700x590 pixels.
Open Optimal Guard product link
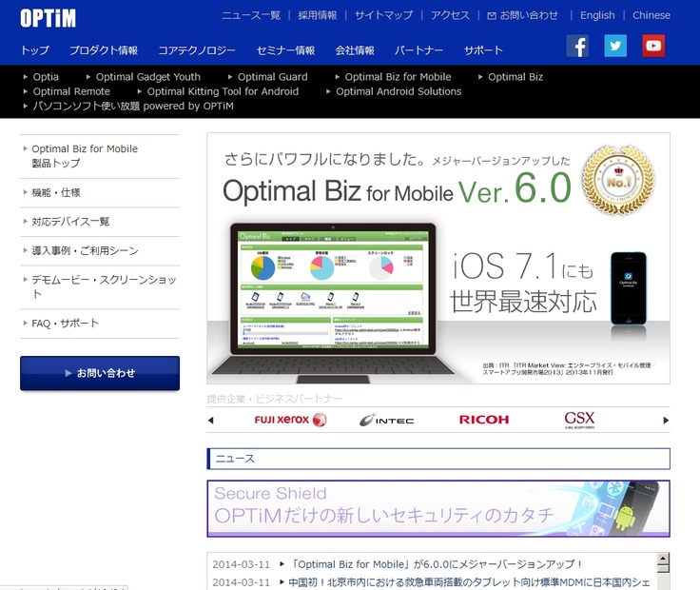[x=272, y=77]
